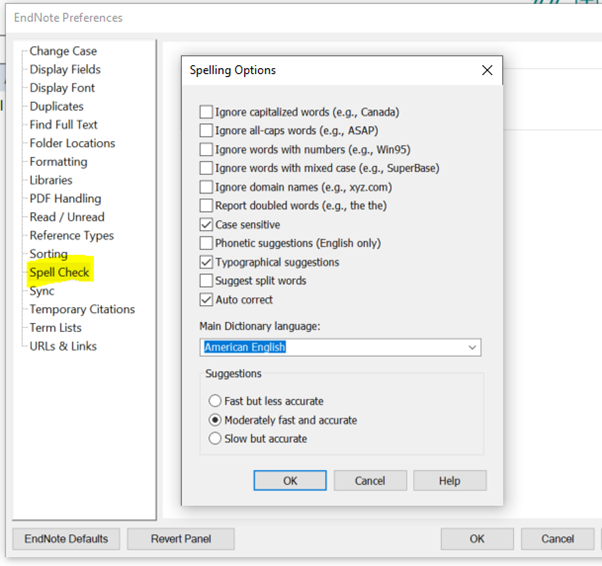602x566 pixels.
Task: Uncheck Typographical suggestions
Action: point(206,262)
